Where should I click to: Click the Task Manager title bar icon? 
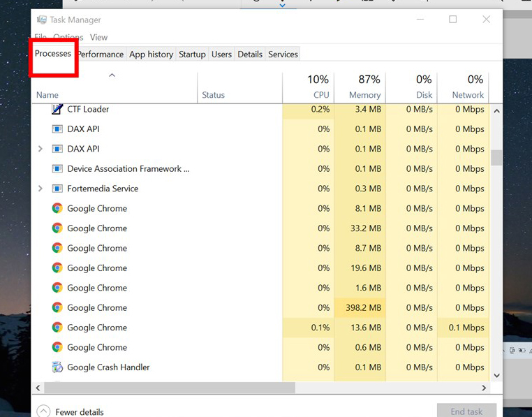pos(41,20)
